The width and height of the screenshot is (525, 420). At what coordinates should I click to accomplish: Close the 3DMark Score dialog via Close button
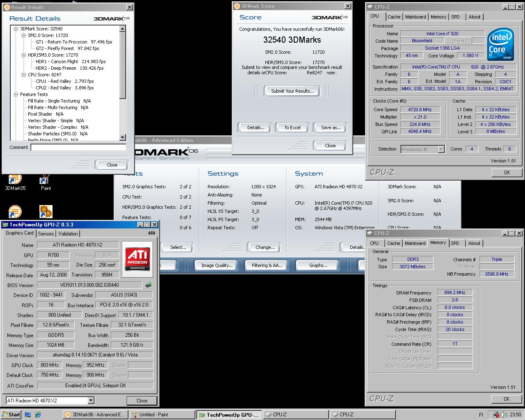click(330, 146)
